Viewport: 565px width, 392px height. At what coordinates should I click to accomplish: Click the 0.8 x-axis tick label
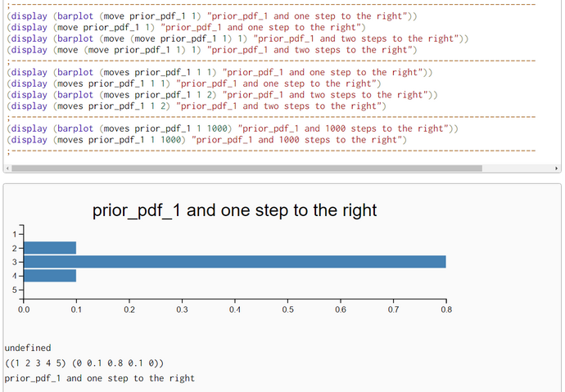point(445,311)
